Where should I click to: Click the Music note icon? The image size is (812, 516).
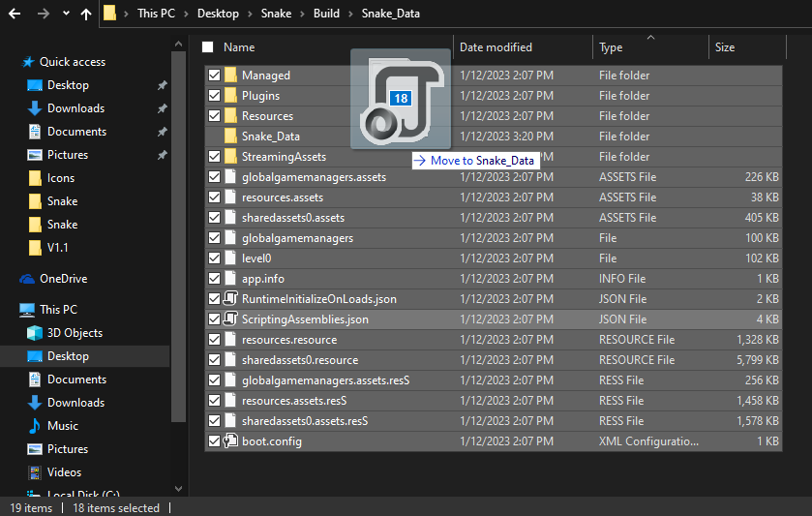point(35,426)
